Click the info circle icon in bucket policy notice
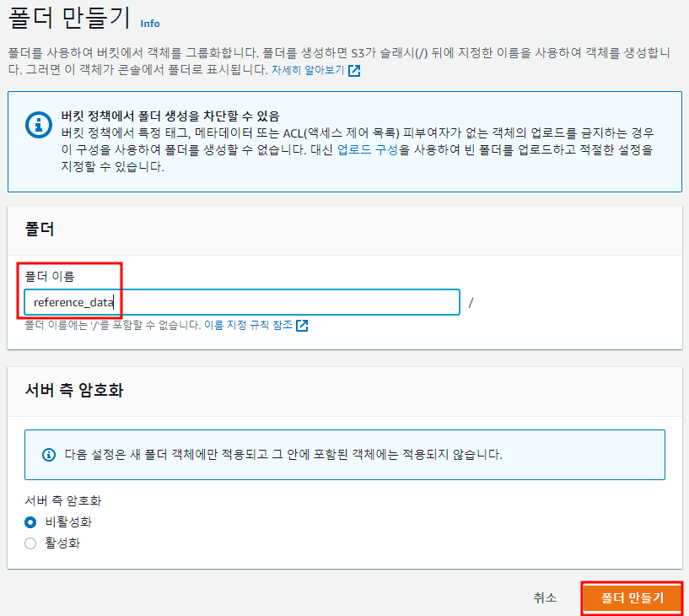The image size is (689, 616). coord(39,124)
